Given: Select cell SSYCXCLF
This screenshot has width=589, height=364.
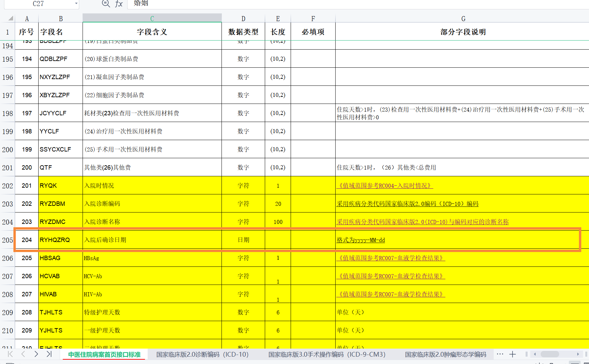Looking at the screenshot, I should click(x=60, y=149).
